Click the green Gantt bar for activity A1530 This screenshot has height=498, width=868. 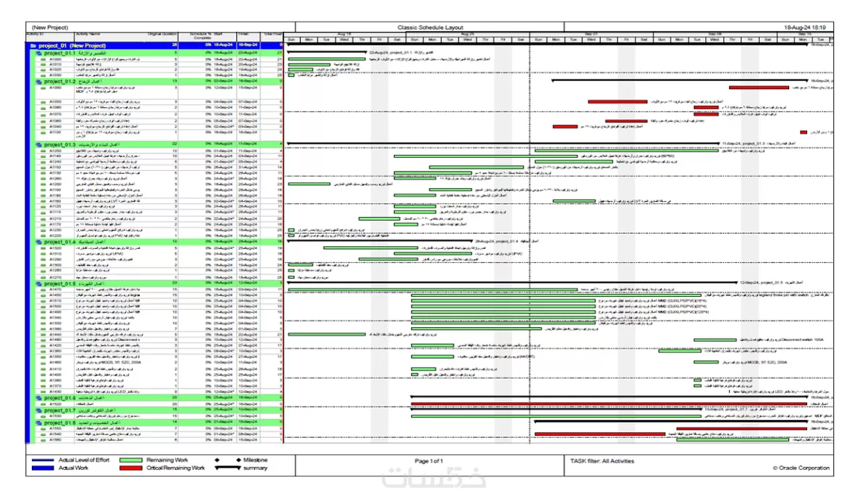(x=556, y=415)
